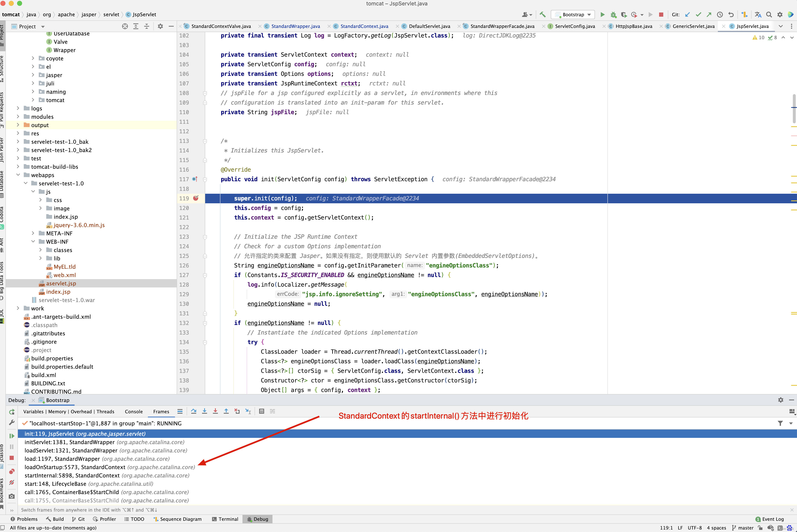Open the Bootstrap run configuration dropdown

[573, 15]
